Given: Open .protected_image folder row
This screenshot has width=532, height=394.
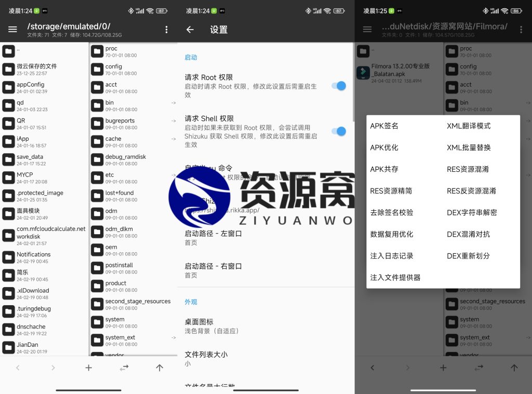Looking at the screenshot, I should tap(44, 196).
